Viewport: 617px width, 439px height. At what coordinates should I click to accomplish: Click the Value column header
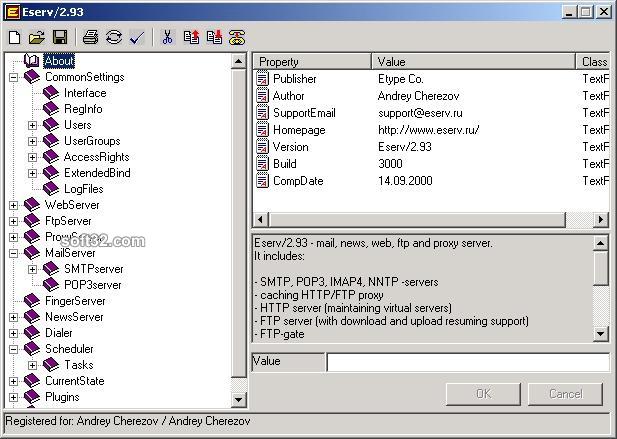[473, 62]
